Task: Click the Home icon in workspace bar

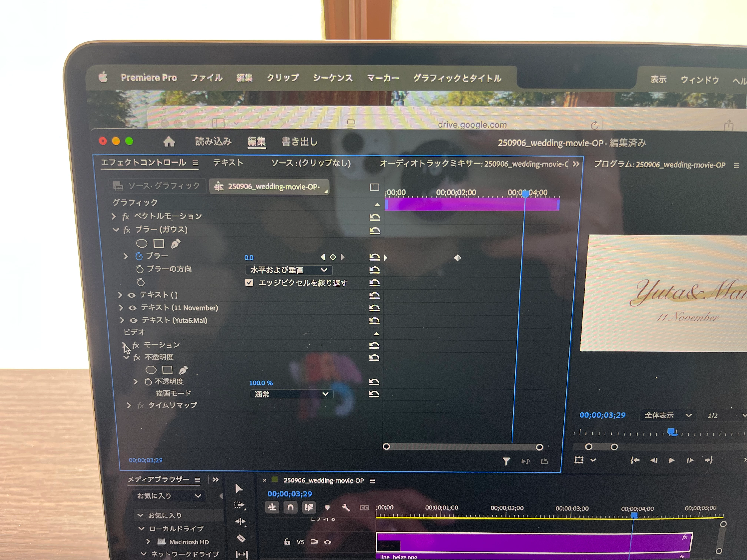Action: (x=169, y=142)
